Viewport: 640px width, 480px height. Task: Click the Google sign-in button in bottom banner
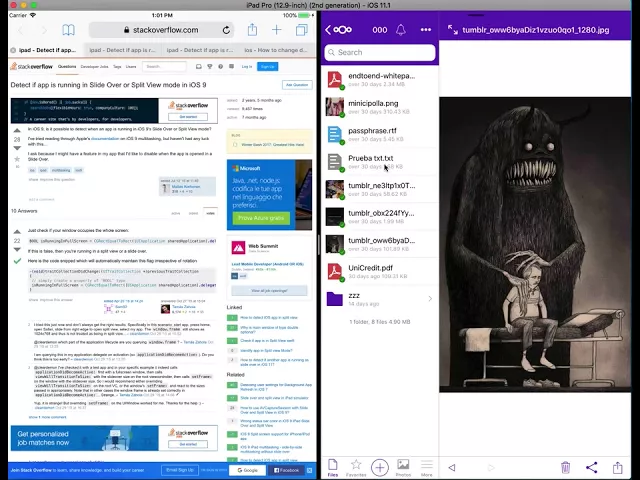[247, 470]
